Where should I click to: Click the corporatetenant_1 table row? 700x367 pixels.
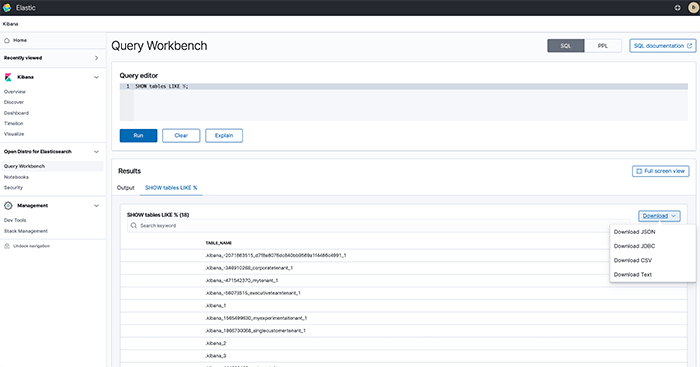pos(404,268)
